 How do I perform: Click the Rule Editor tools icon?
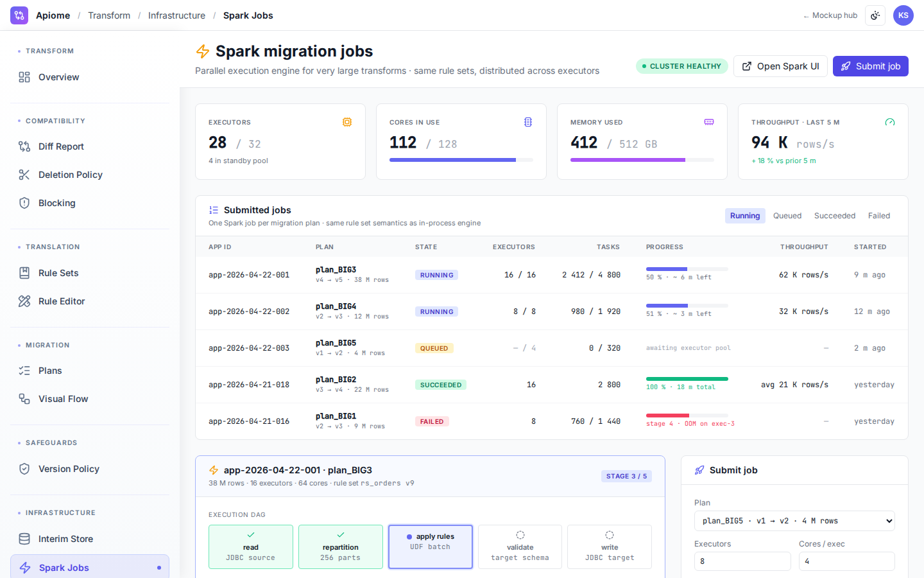(24, 301)
